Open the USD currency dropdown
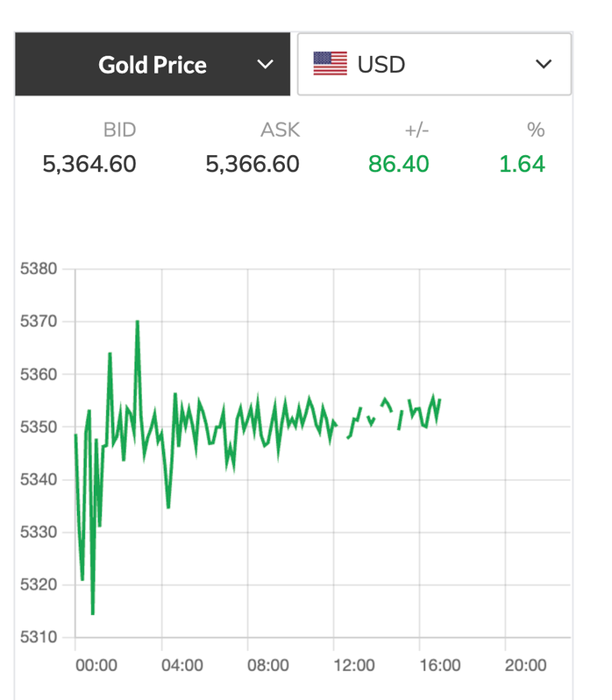The image size is (612, 700). coord(434,64)
